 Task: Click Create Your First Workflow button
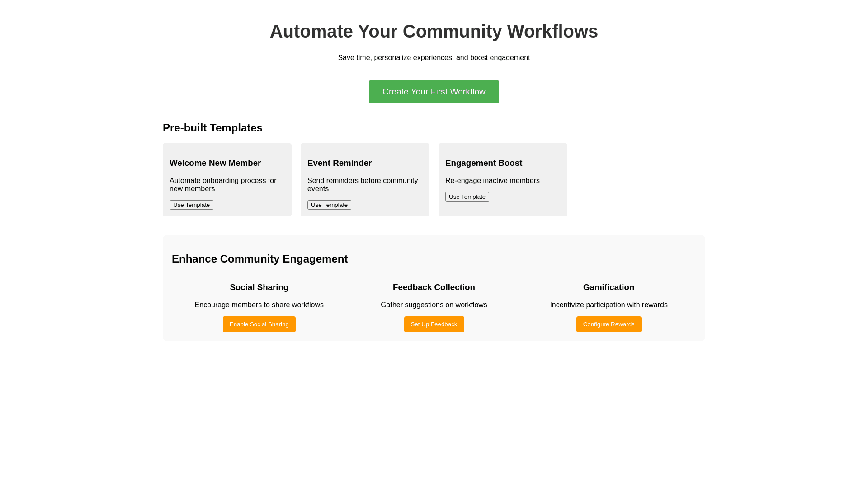(434, 92)
